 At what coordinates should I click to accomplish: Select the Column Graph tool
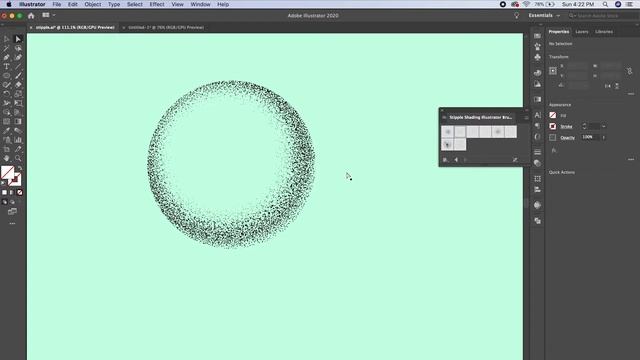[x=18, y=140]
